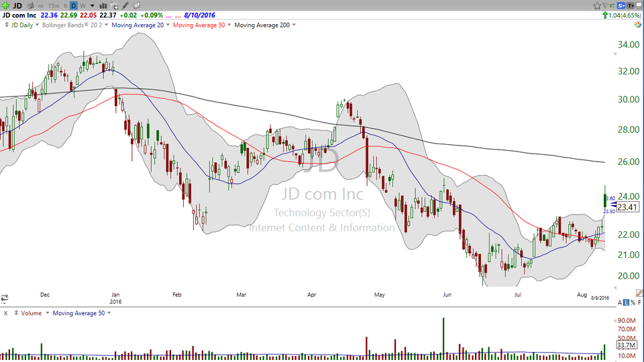Image resolution: width=644 pixels, height=362 pixels.
Task: Click the flag symbol icon
Action: tap(605, 5)
